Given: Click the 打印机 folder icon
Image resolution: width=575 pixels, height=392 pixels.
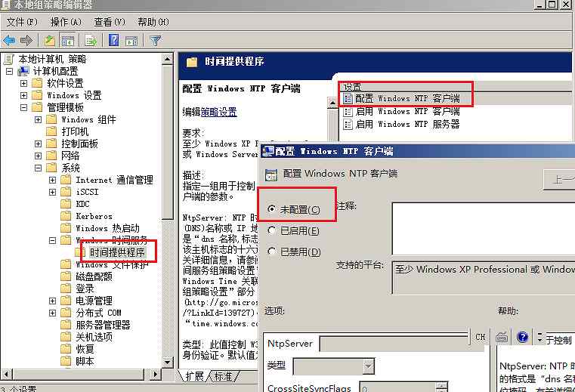Looking at the screenshot, I should pos(51,131).
